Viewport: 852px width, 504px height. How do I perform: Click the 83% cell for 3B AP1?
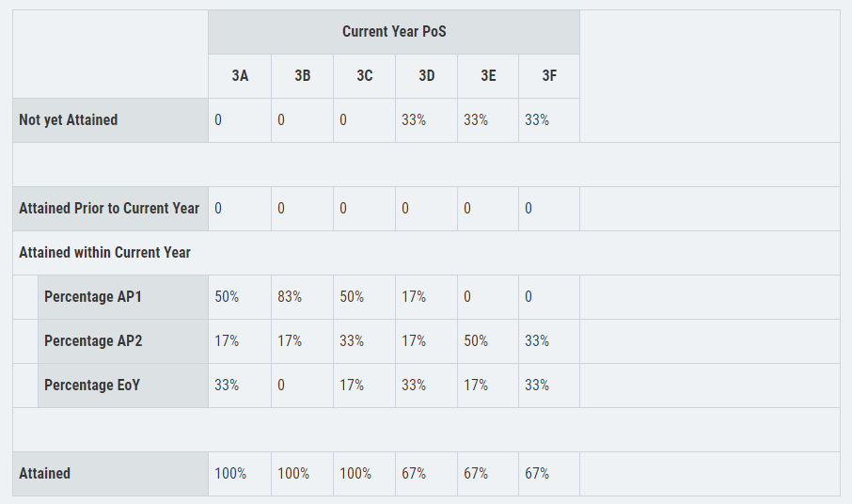coord(302,297)
